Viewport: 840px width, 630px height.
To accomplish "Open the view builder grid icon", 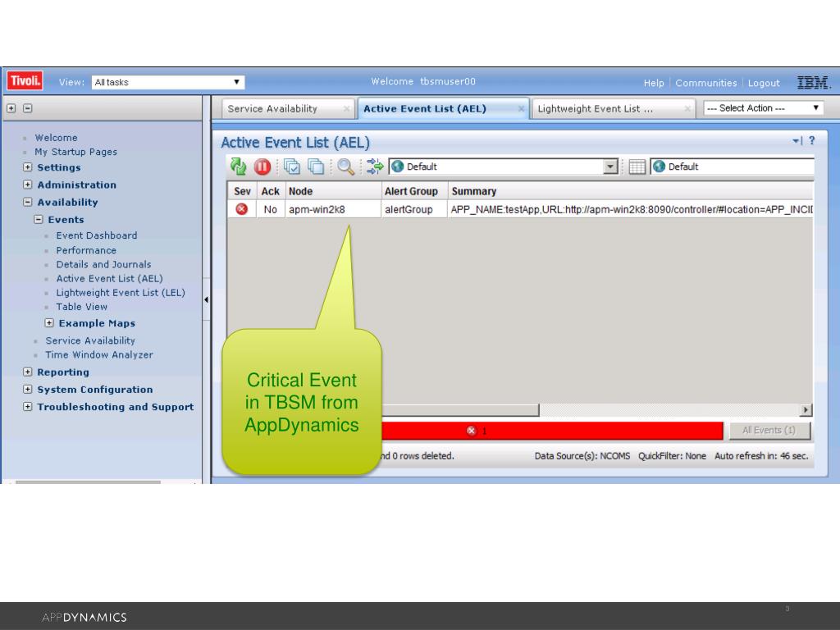I will pos(637,167).
